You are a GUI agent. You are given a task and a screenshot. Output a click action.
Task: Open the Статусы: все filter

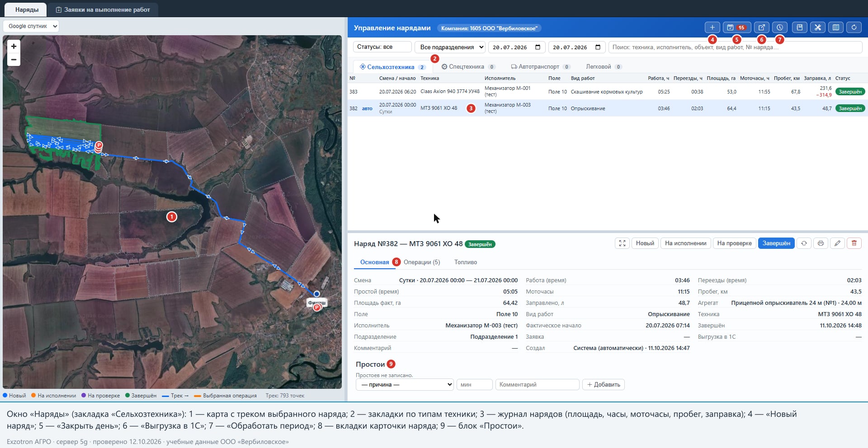(382, 47)
